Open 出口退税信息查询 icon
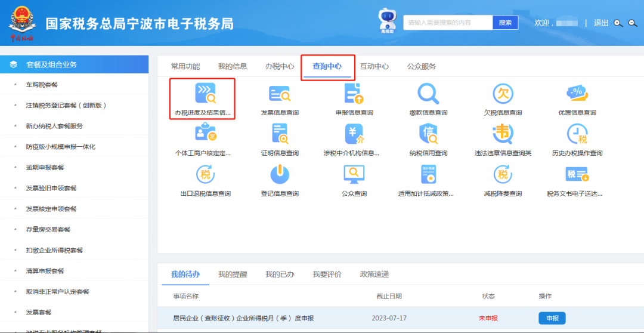Image resolution: width=644 pixels, height=333 pixels. pyautogui.click(x=205, y=174)
